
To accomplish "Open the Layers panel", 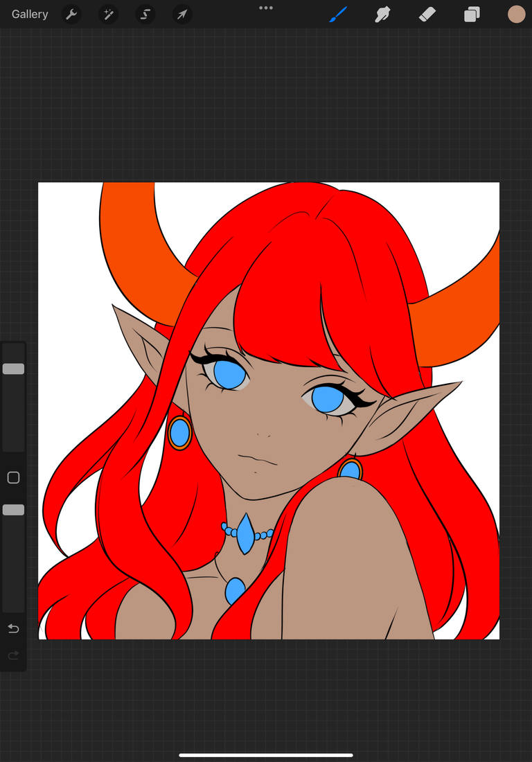I will click(x=472, y=15).
